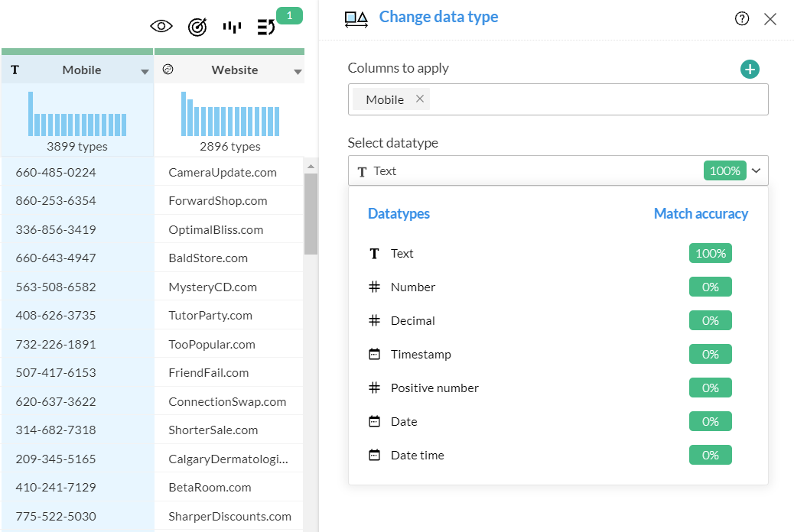
Task: Click the Columns to apply input field
Action: [597, 99]
